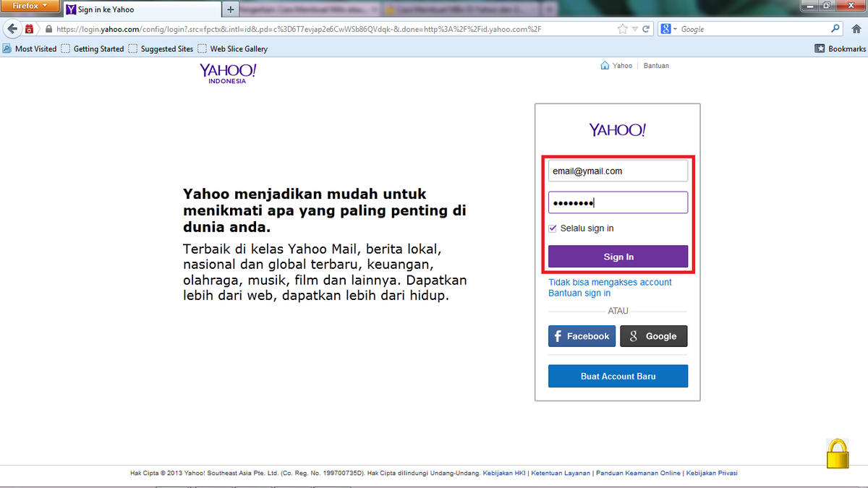Image resolution: width=868 pixels, height=488 pixels.
Task: Click the Yahoo Indonesia logo at top
Action: (228, 73)
